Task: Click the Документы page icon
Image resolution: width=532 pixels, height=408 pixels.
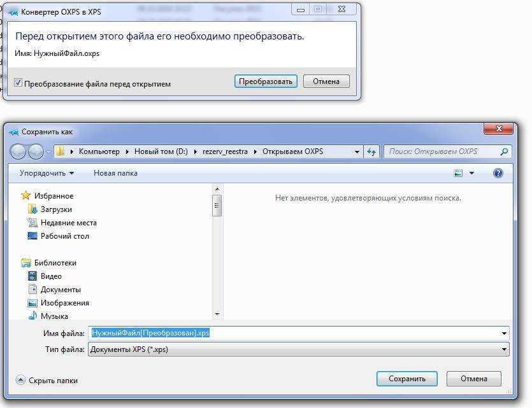Action: [32, 289]
